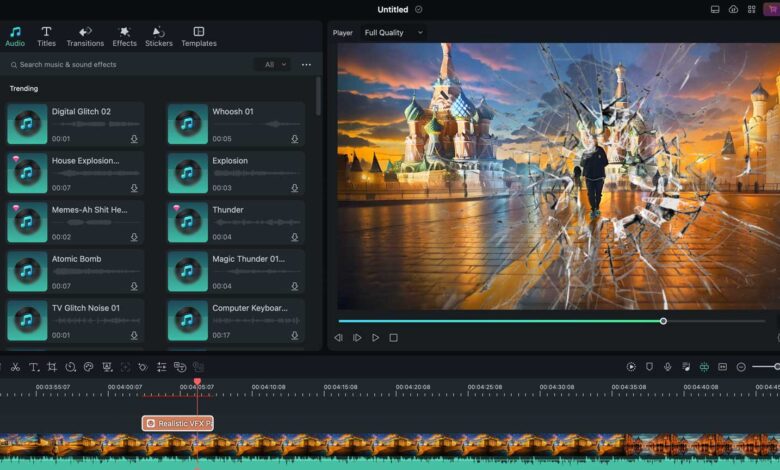The width and height of the screenshot is (780, 470).
Task: Click the text tool in timeline toolbar
Action: [x=33, y=367]
